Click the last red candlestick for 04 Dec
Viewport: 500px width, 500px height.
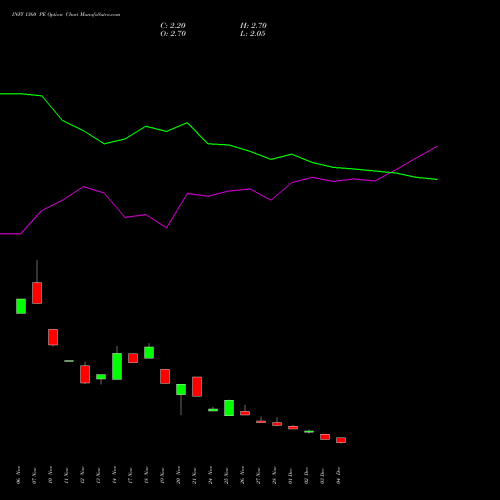341,440
